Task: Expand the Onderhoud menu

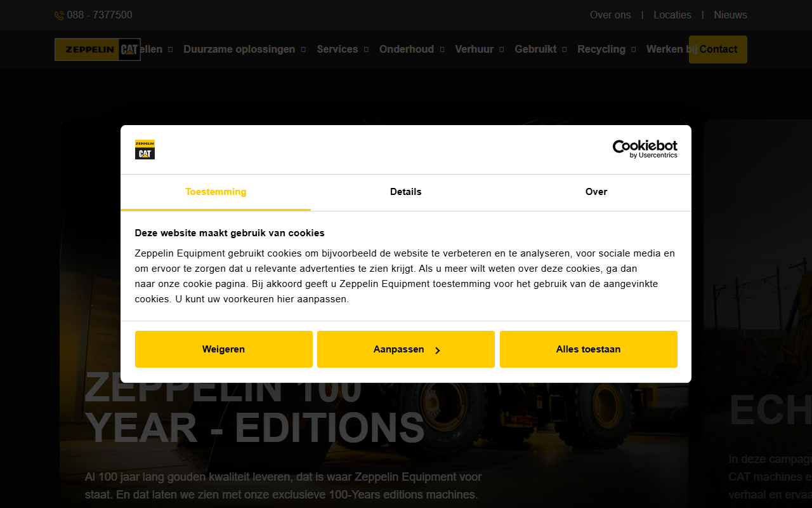Action: pos(412,50)
